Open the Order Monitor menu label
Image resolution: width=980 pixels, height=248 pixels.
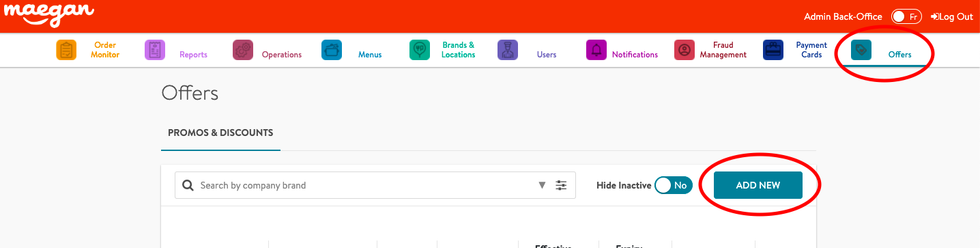coord(105,50)
